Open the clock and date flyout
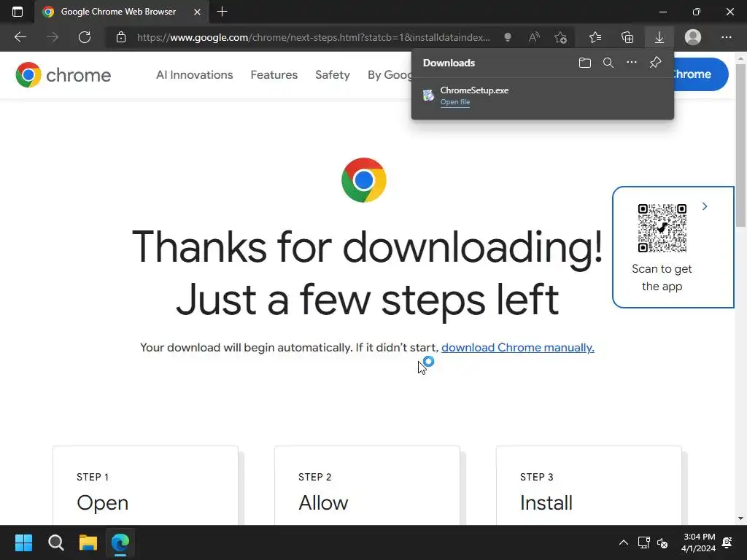 click(x=699, y=542)
